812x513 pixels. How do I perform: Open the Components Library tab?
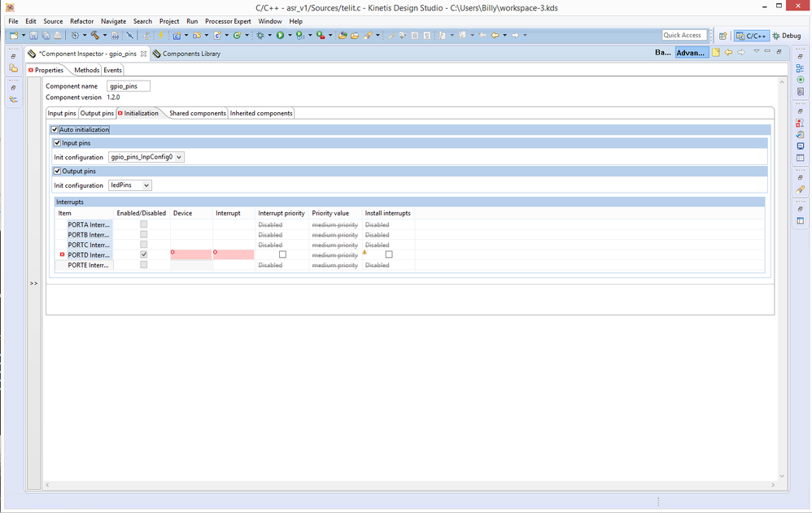[186, 54]
